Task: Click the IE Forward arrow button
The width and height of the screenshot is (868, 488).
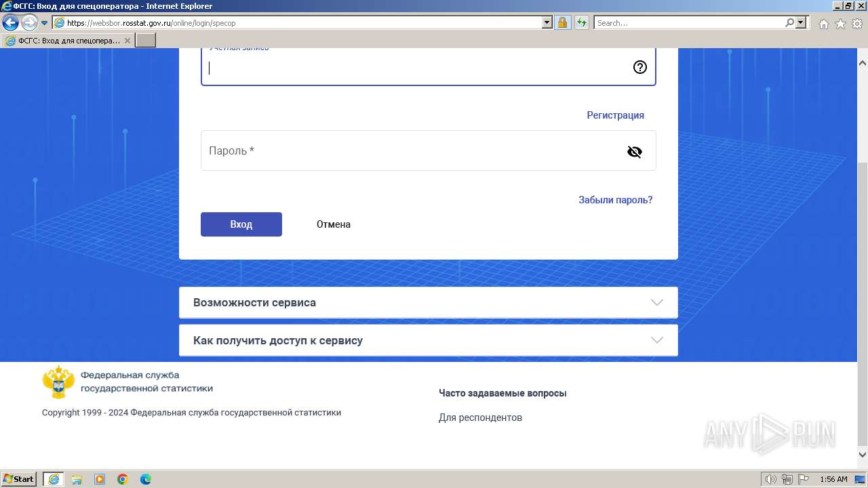Action: [x=29, y=22]
